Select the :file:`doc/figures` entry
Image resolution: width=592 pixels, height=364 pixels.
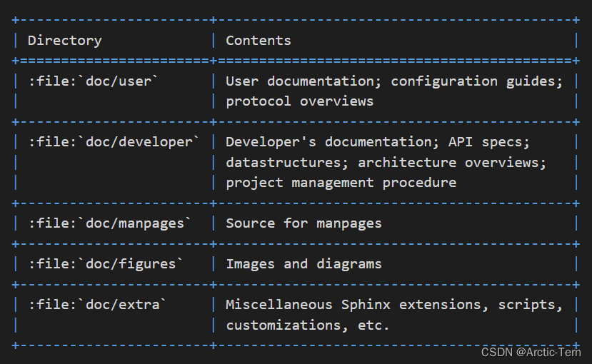[106, 264]
